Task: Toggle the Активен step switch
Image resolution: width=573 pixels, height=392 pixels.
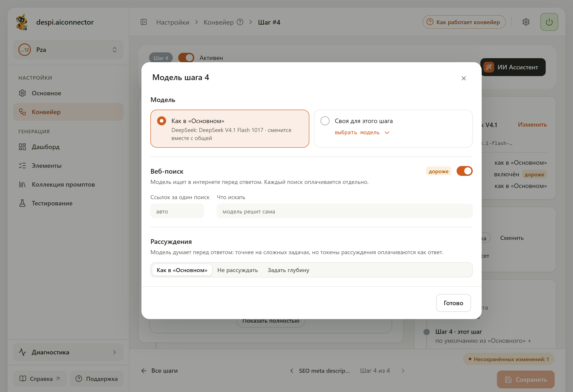Action: (186, 58)
